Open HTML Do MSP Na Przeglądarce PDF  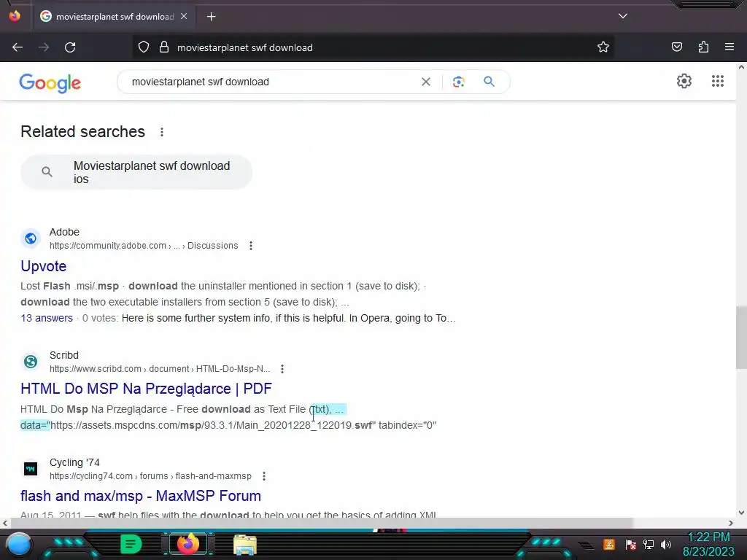tap(146, 389)
